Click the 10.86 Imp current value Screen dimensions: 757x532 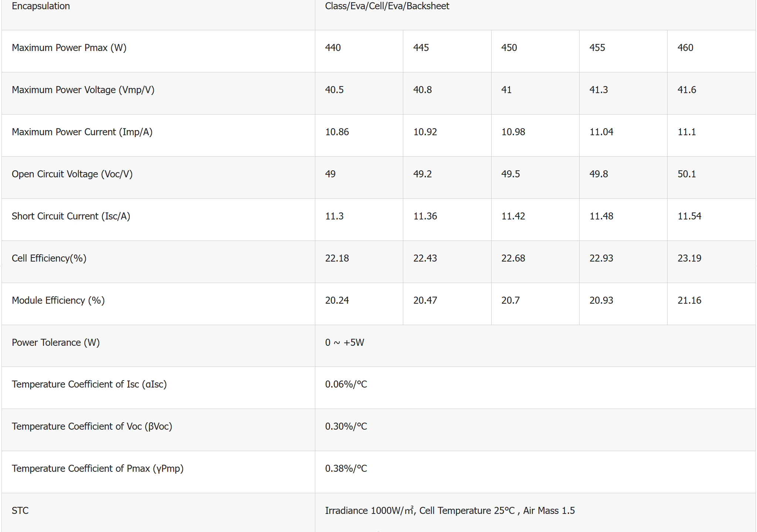[337, 132]
